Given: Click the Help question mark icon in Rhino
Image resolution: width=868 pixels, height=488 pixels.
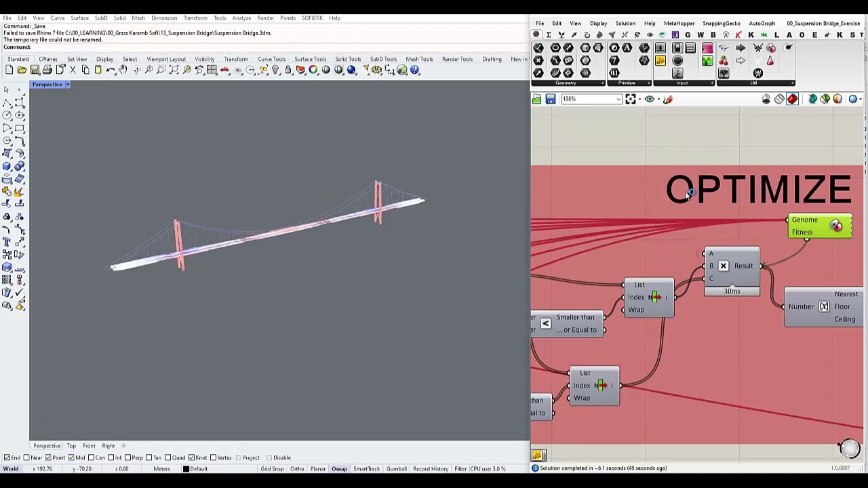Looking at the screenshot, I should (415, 70).
